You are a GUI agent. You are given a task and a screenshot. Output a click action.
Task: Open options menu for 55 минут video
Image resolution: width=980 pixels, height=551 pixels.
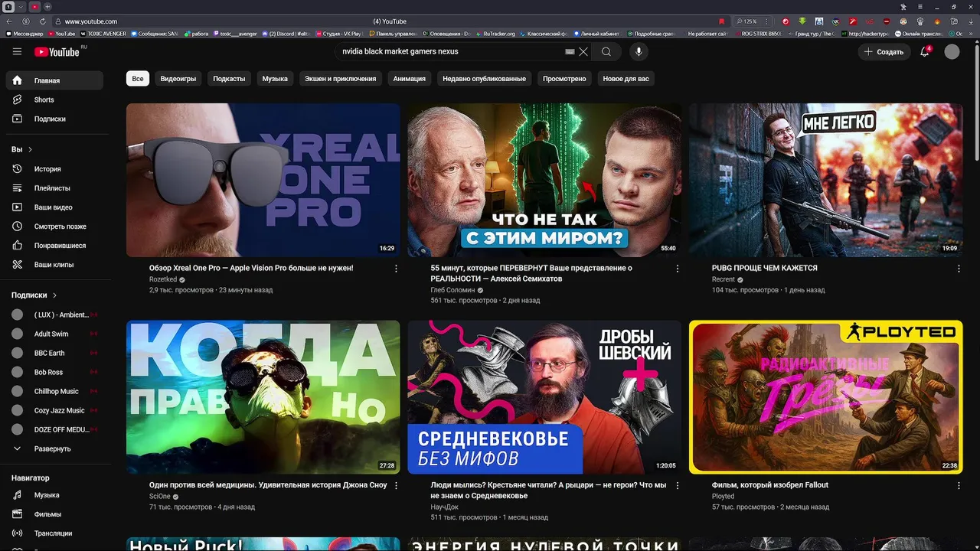(x=678, y=269)
